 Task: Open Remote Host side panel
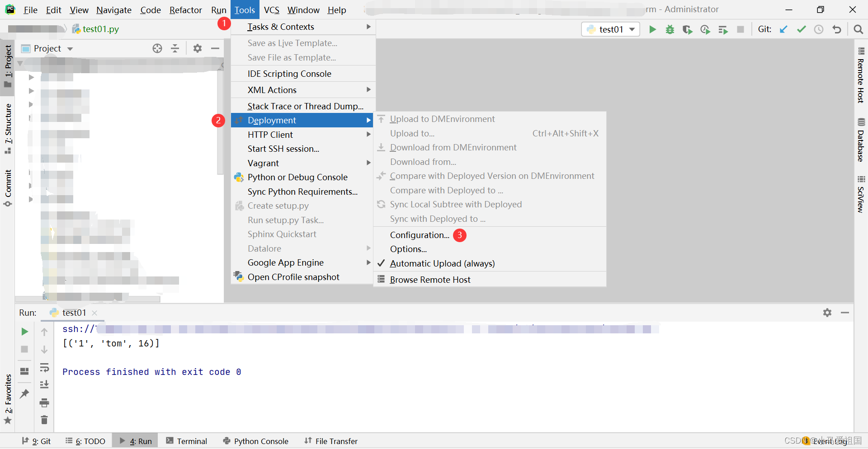pyautogui.click(x=861, y=75)
